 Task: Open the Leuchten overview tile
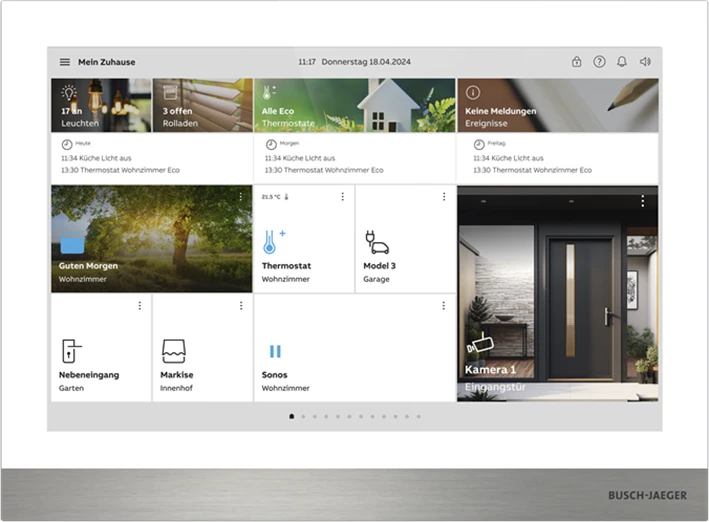pos(101,106)
